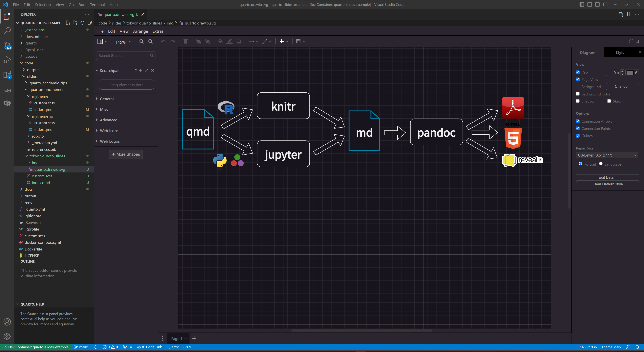Viewport: 644px width, 352px height.
Task: Click the Fullscreen icon in draw.io toolbar
Action: click(x=631, y=42)
